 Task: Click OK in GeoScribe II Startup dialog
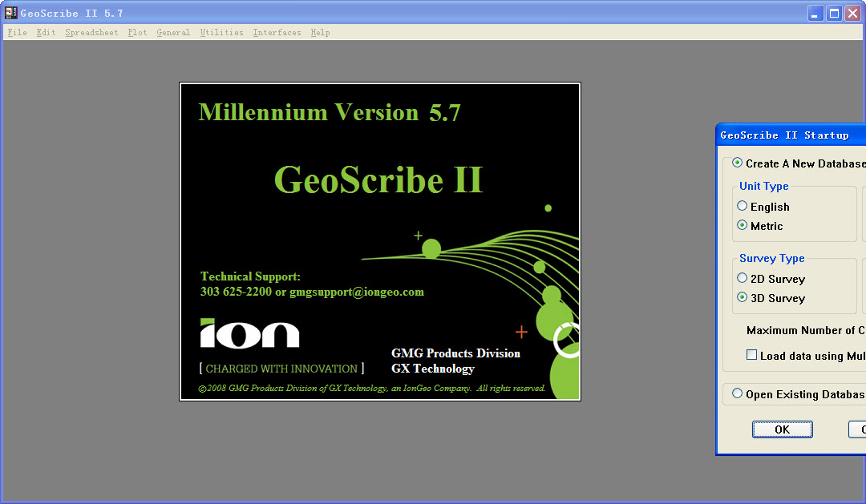782,429
